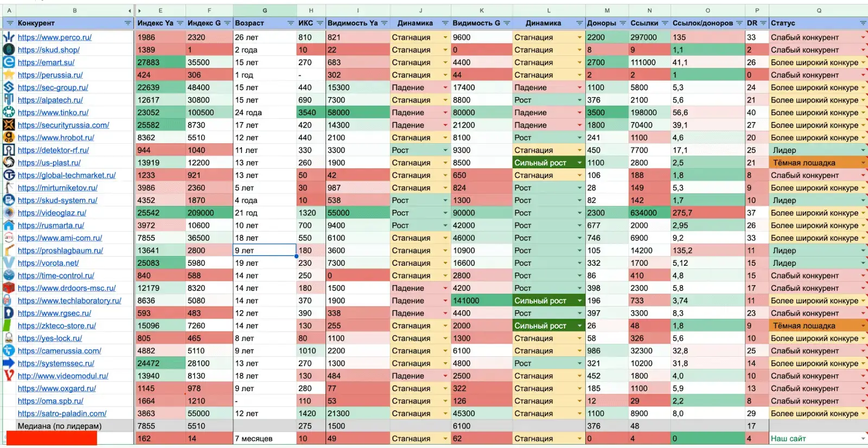Click the star favicon next to perussia.ru

point(9,75)
